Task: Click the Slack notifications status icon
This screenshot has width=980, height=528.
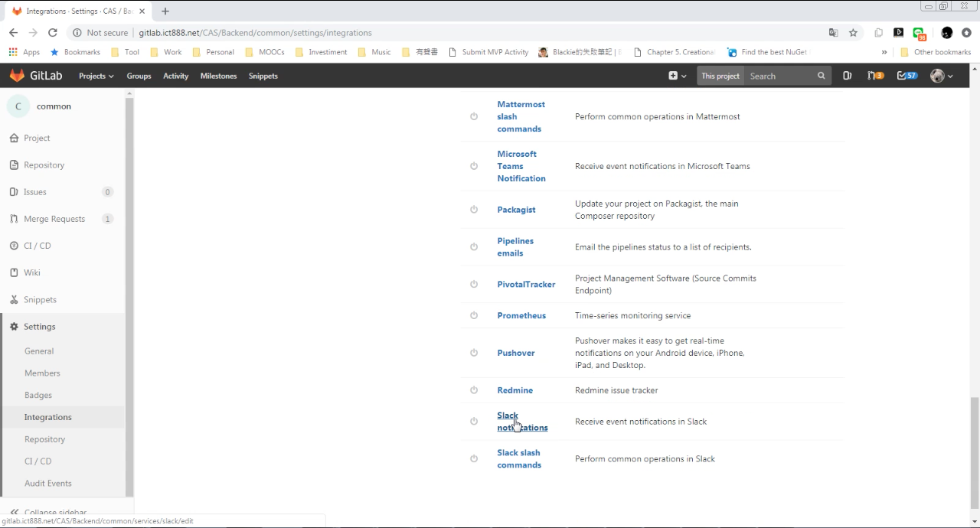Action: (x=474, y=422)
